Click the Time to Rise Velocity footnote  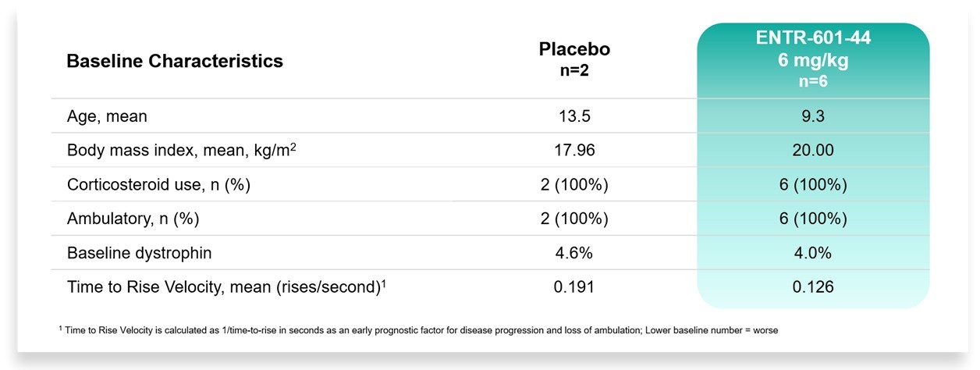coord(418,330)
